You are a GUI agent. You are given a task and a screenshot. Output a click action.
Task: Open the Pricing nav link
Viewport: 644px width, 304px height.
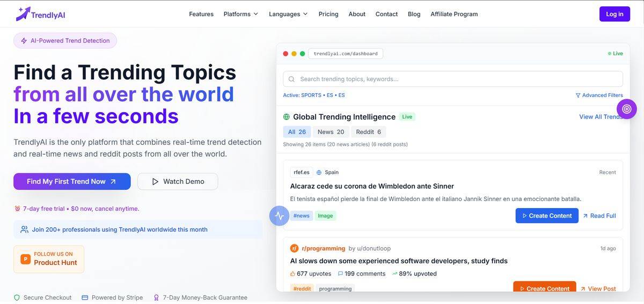pyautogui.click(x=328, y=14)
